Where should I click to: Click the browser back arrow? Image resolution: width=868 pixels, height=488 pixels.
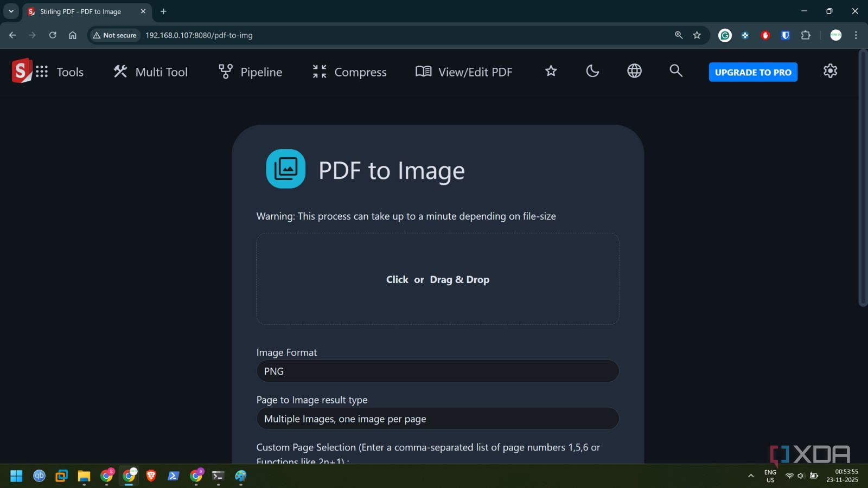(x=12, y=35)
